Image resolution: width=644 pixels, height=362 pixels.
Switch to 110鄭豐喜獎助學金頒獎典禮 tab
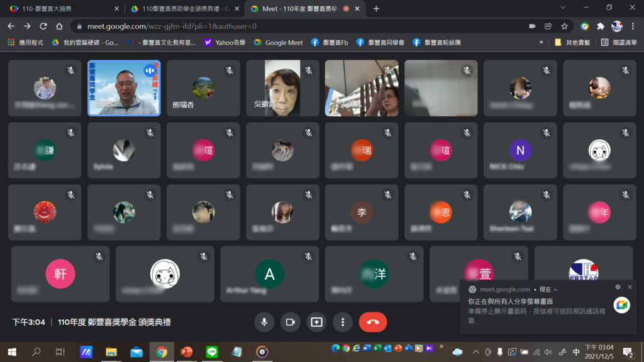[x=182, y=9]
